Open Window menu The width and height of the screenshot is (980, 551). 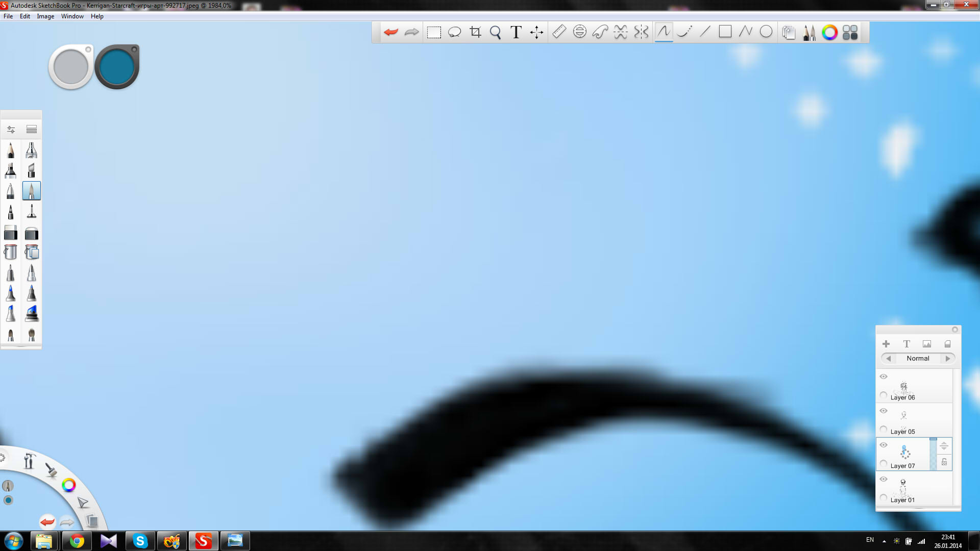click(72, 16)
